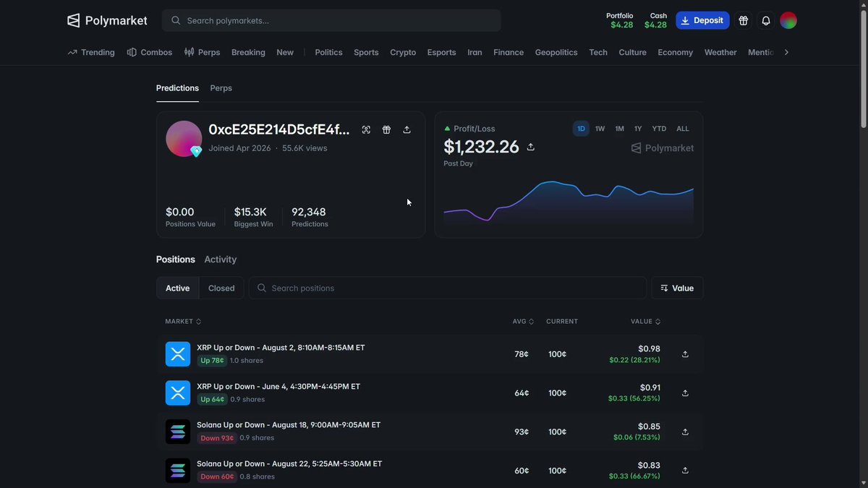This screenshot has height=488, width=868.
Task: Sort positions by the VALUE column header
Action: tap(645, 322)
